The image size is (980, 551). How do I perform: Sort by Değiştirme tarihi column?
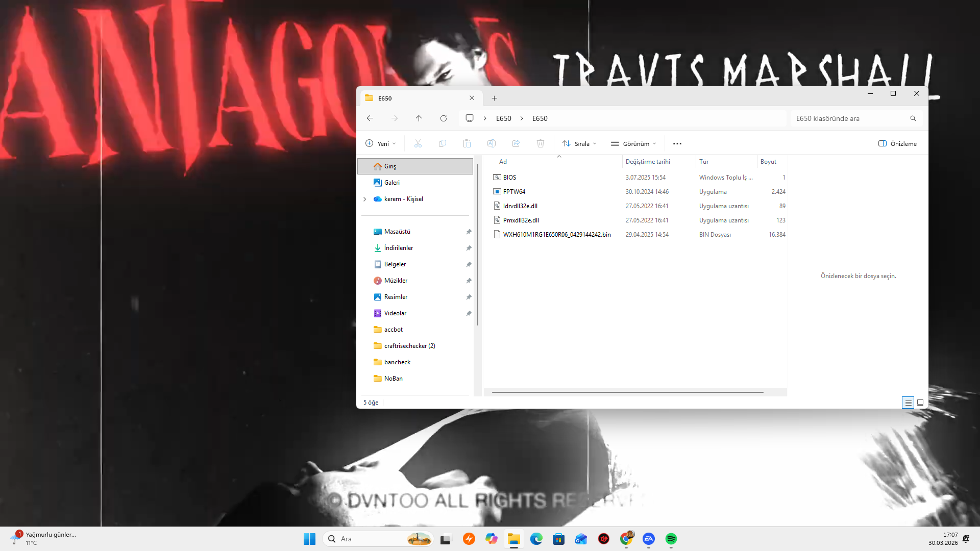[659, 162]
